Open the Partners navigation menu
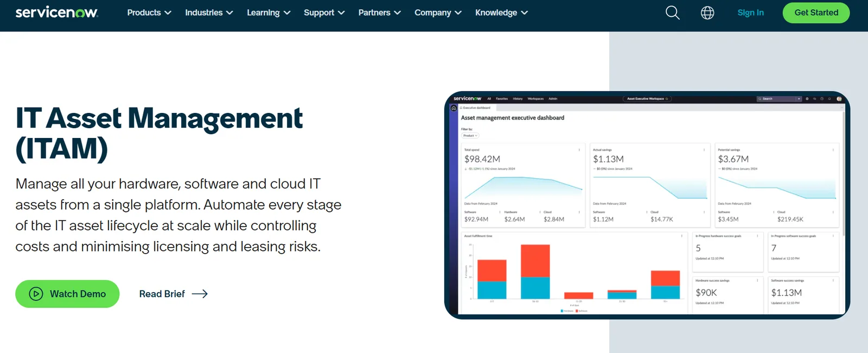The width and height of the screenshot is (868, 353). pos(380,12)
